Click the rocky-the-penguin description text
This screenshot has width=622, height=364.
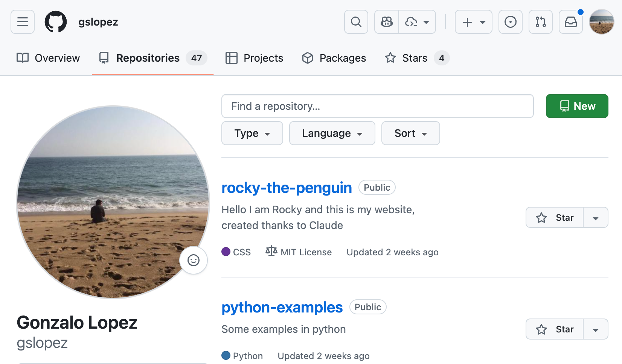tap(318, 217)
